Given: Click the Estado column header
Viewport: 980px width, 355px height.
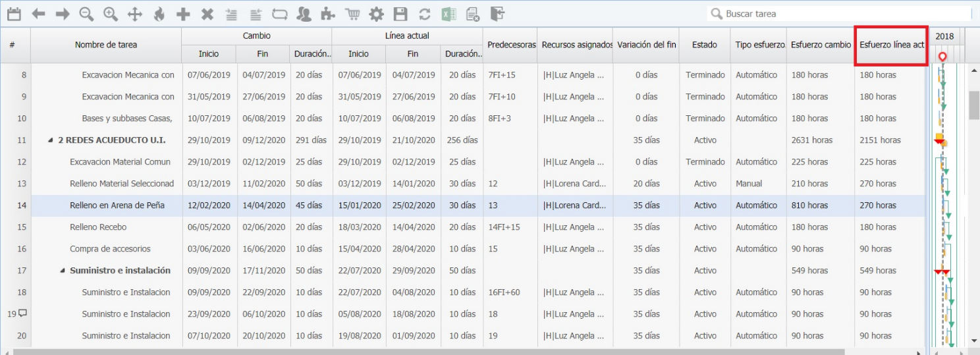Looking at the screenshot, I should [705, 45].
